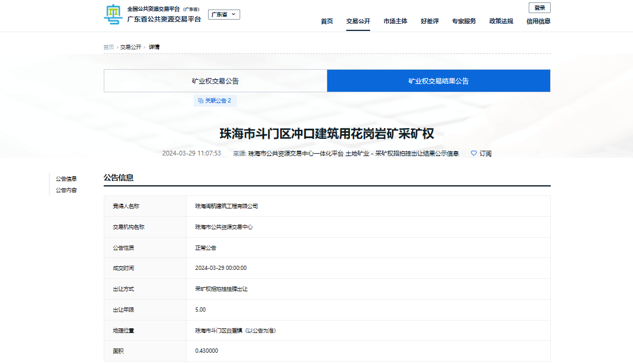
Task: Go to 首页 in the top navigation
Action: coord(327,21)
